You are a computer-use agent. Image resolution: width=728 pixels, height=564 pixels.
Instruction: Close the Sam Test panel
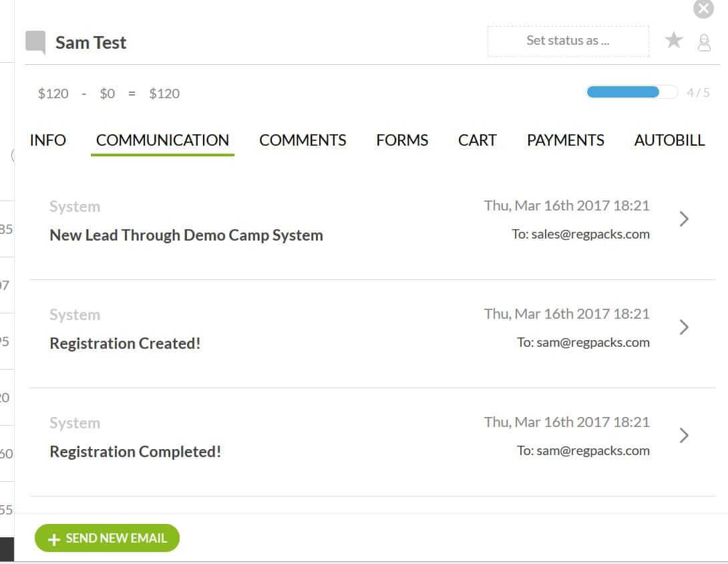point(703,9)
